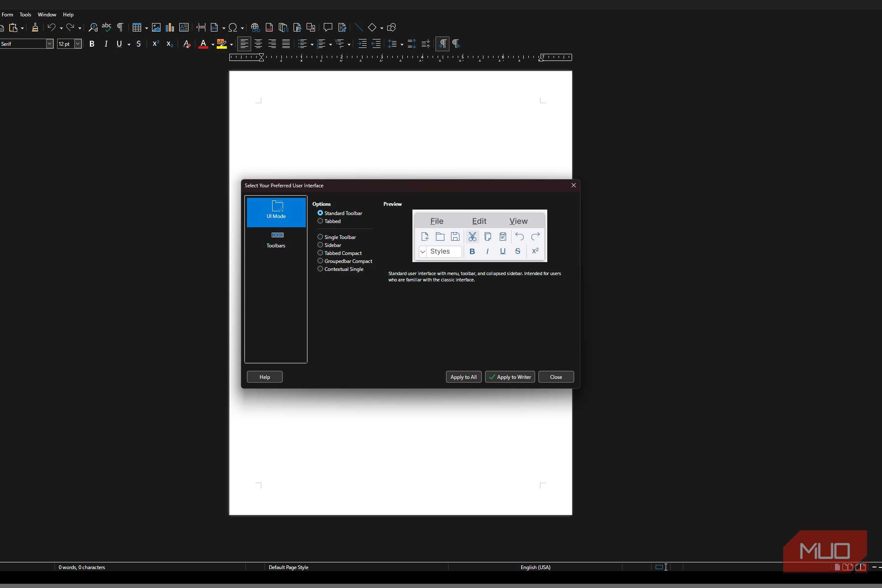882x588 pixels.
Task: Expand the font name dropdown arrow
Action: point(50,44)
